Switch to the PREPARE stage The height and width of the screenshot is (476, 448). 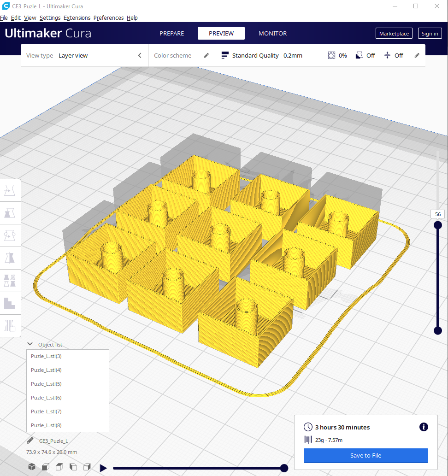coord(171,33)
